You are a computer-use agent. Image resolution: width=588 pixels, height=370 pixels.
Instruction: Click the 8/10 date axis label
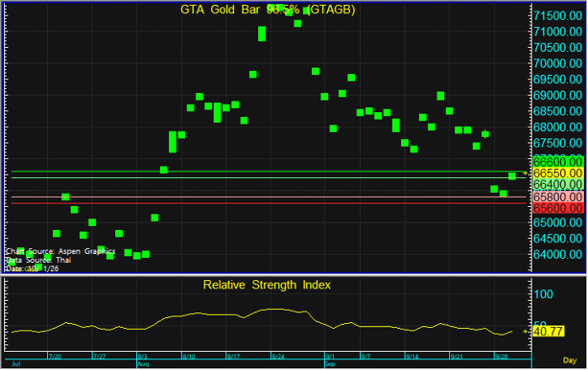[189, 357]
